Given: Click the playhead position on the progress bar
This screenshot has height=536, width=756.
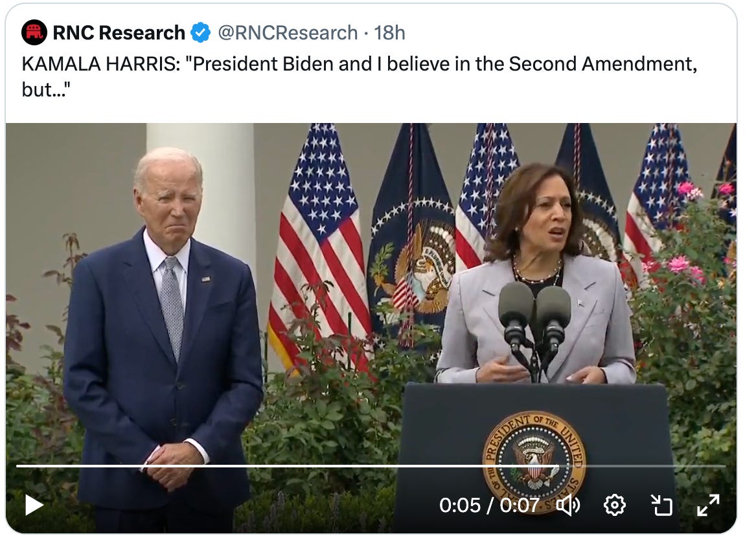Looking at the screenshot, I should [558, 465].
